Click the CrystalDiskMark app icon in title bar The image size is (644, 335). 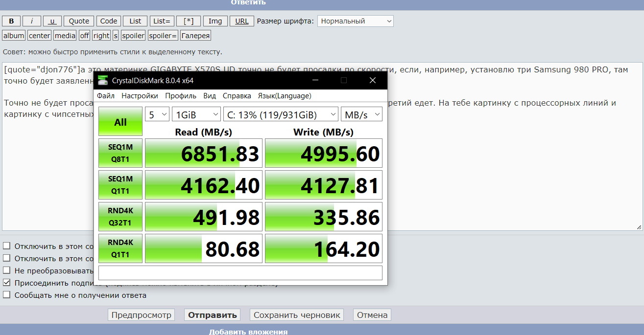click(102, 81)
